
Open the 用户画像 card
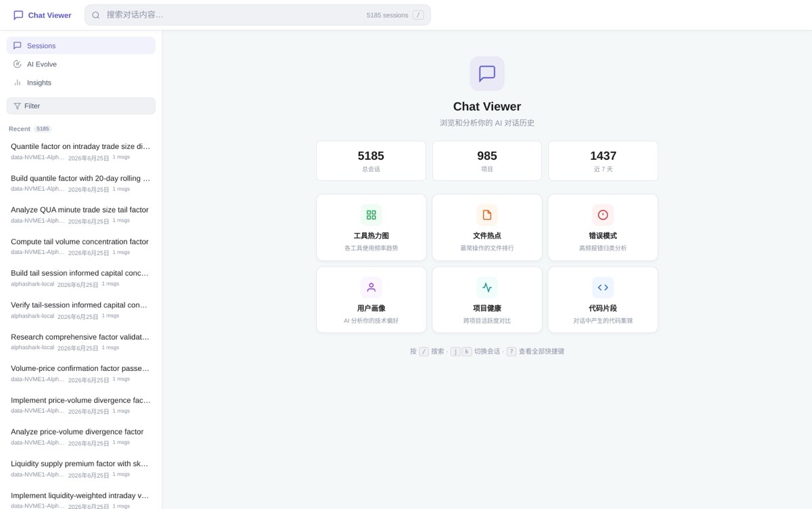click(371, 299)
